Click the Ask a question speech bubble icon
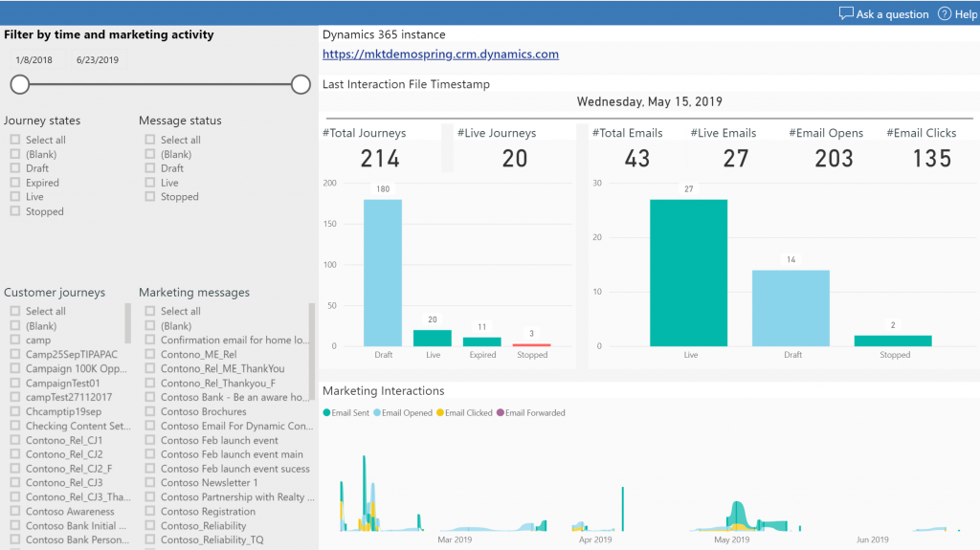 click(x=846, y=13)
